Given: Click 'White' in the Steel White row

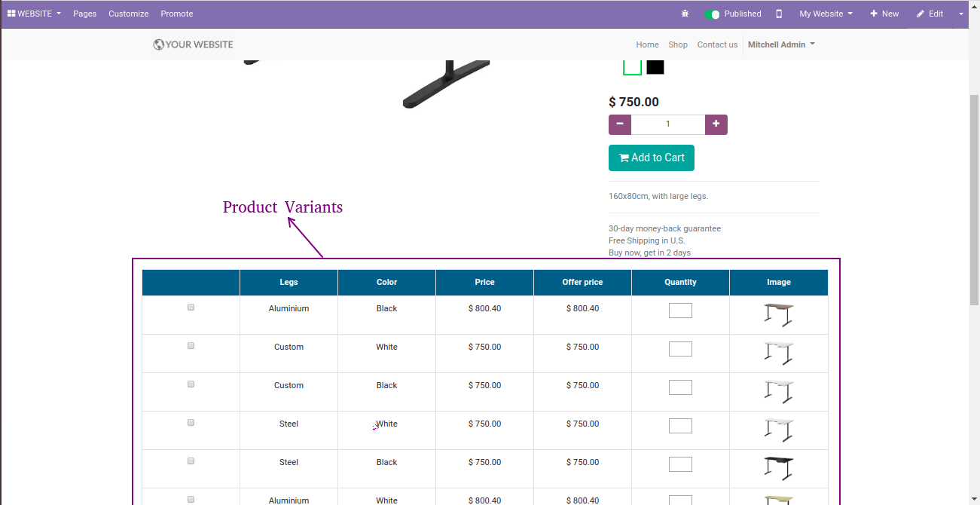Looking at the screenshot, I should coord(387,424).
